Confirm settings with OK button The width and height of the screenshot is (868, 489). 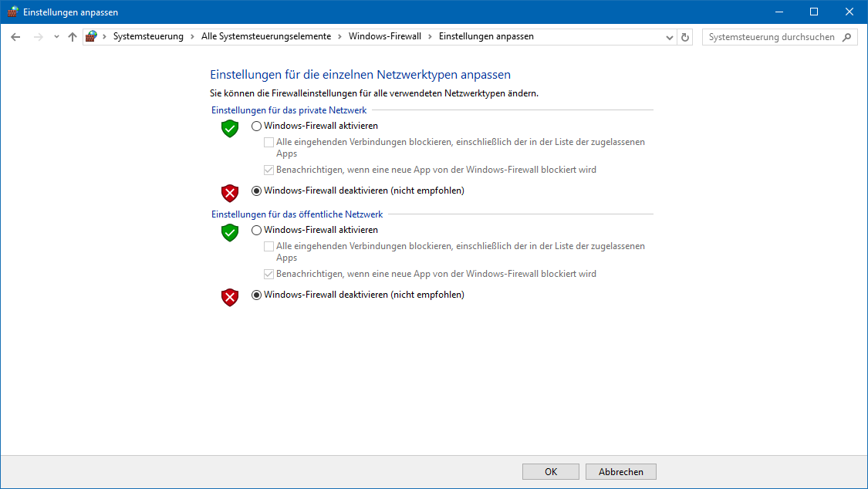(x=551, y=472)
